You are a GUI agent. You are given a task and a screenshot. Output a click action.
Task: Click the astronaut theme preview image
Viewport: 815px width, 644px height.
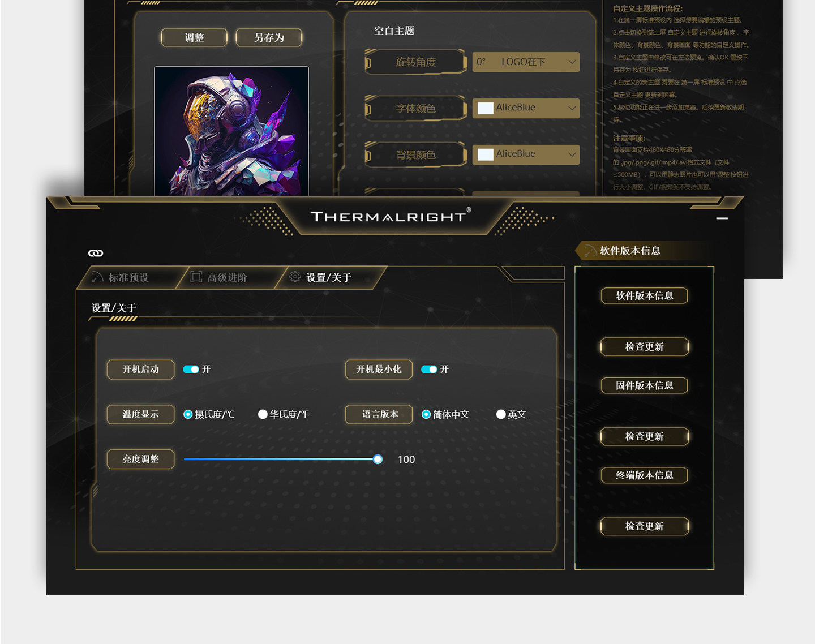(231, 131)
